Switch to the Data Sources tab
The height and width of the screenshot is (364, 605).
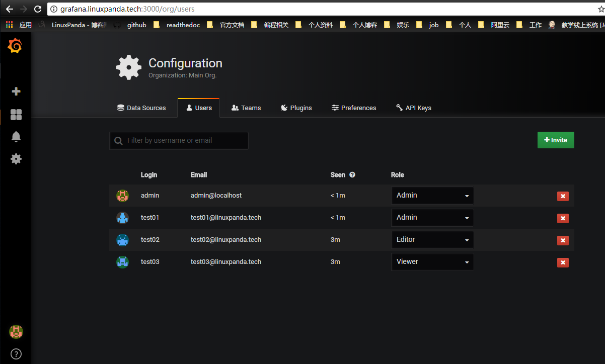pos(141,108)
